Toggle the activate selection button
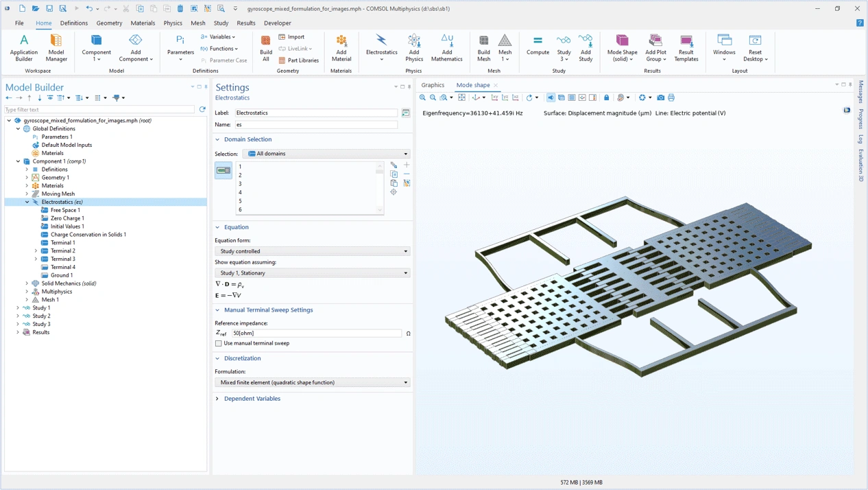 point(224,170)
